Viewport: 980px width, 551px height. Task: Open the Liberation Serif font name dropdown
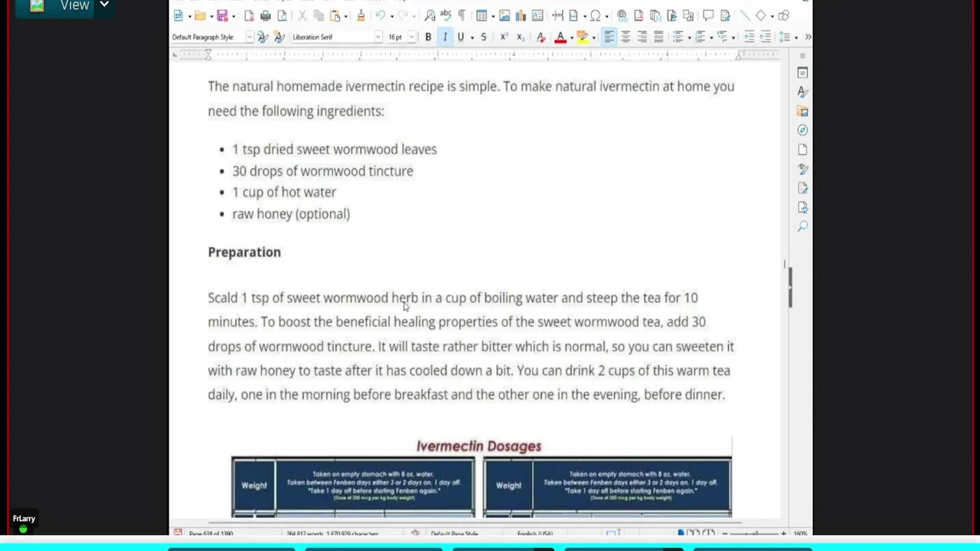click(378, 37)
